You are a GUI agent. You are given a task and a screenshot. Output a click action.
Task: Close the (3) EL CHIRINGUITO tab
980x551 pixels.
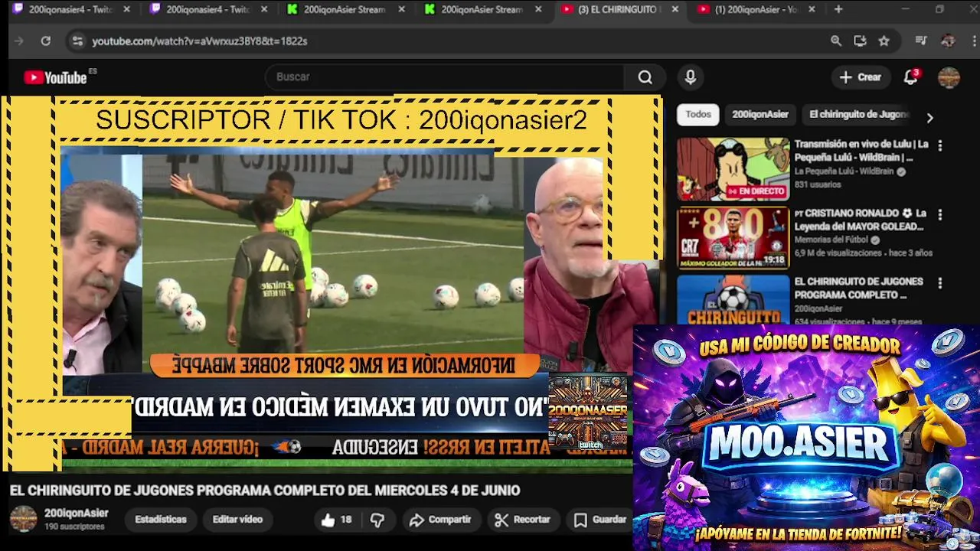(675, 9)
